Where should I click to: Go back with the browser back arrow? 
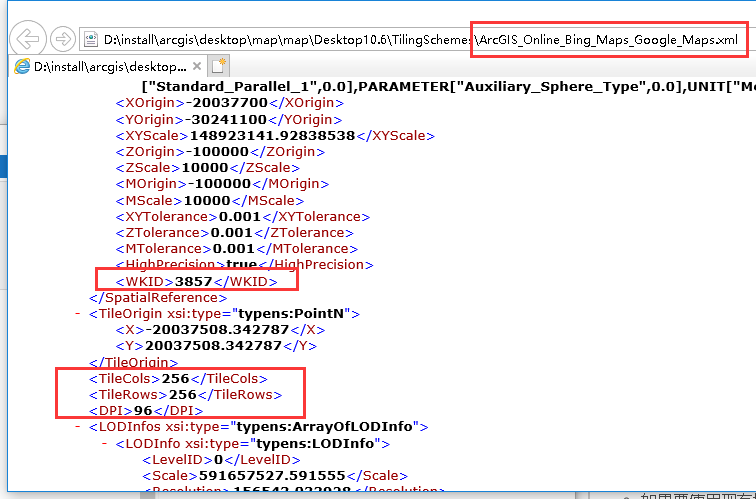tap(27, 39)
